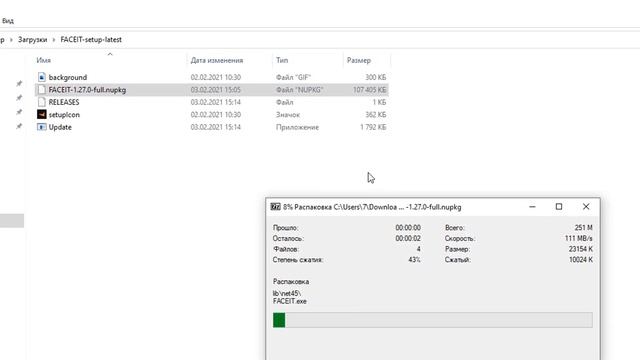The image size is (640, 360).
Task: Select the background file name
Action: click(68, 77)
